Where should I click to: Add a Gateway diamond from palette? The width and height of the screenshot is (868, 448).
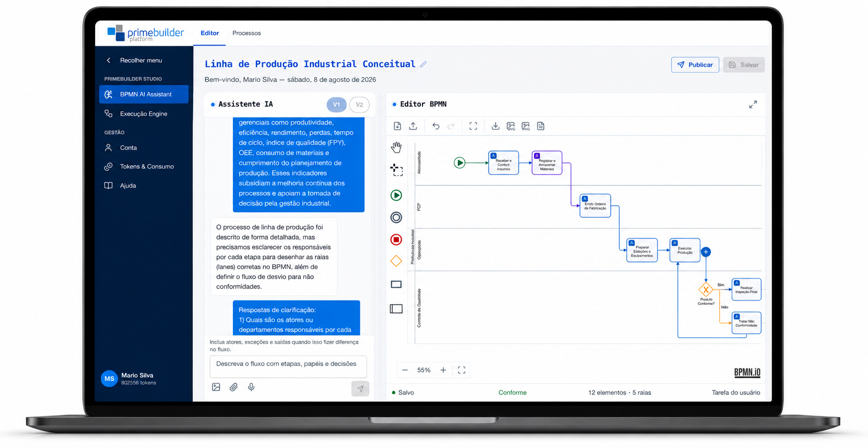click(396, 261)
